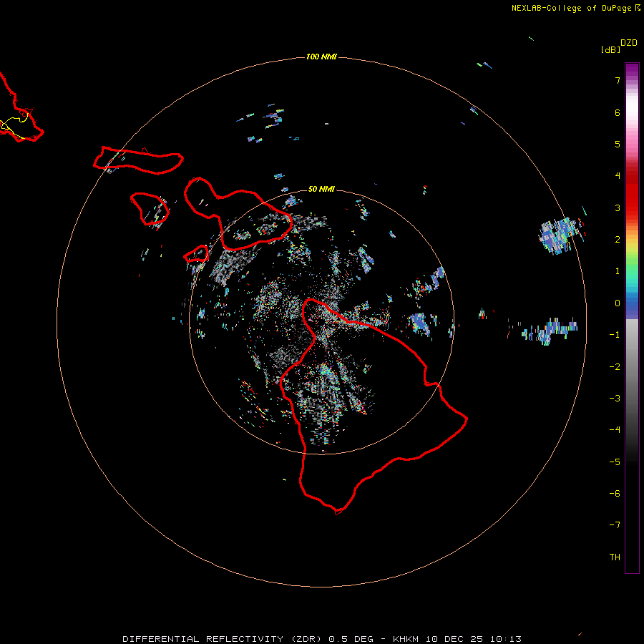Click the 2 value on the color scale
The width and height of the screenshot is (644, 644).
tap(618, 240)
